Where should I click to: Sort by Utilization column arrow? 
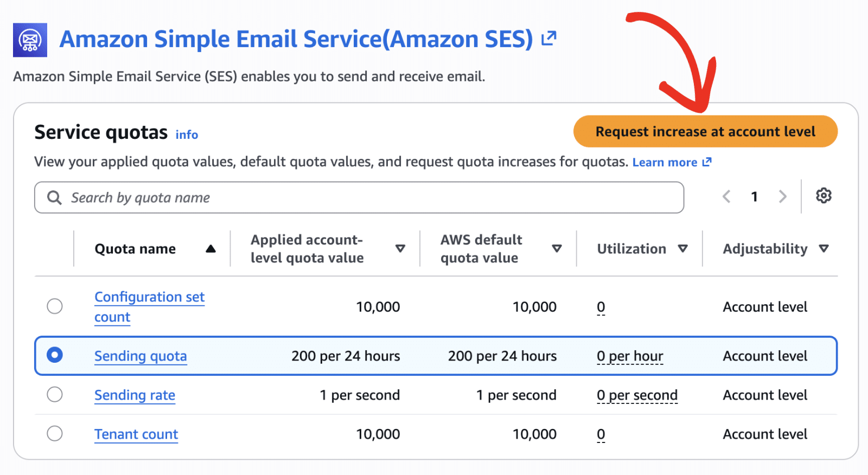point(683,248)
